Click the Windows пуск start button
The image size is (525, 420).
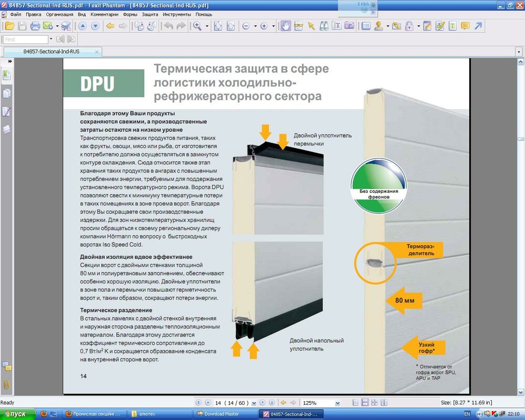point(17,414)
